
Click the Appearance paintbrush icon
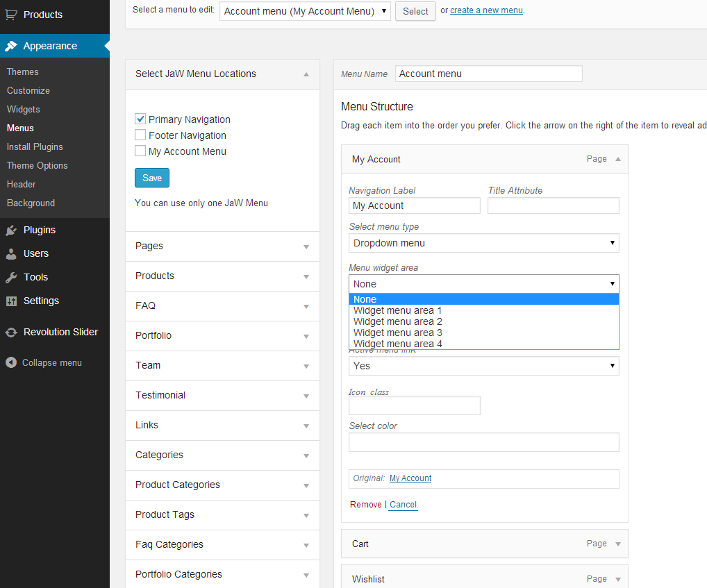pos(11,46)
